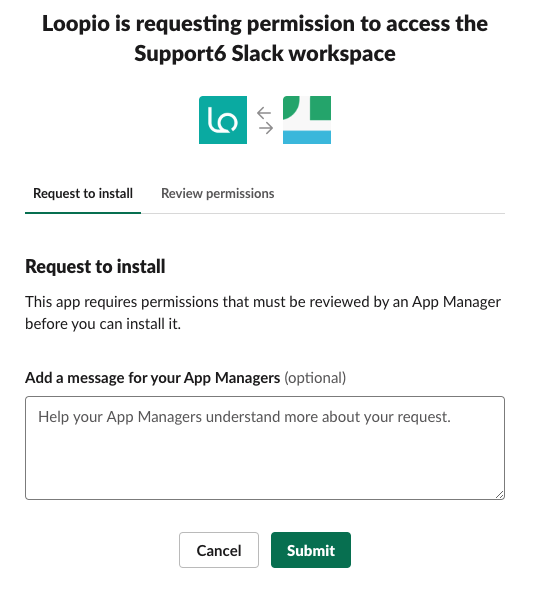The height and width of the screenshot is (594, 538).
Task: Click the Support6 workspace logo icon
Action: 307,120
